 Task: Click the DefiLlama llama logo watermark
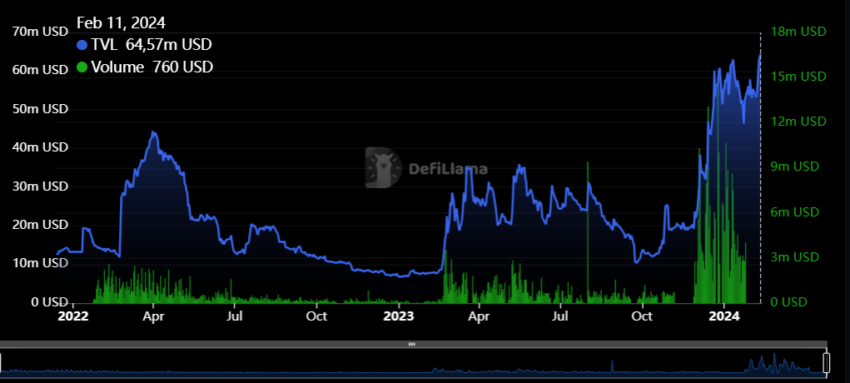point(383,168)
